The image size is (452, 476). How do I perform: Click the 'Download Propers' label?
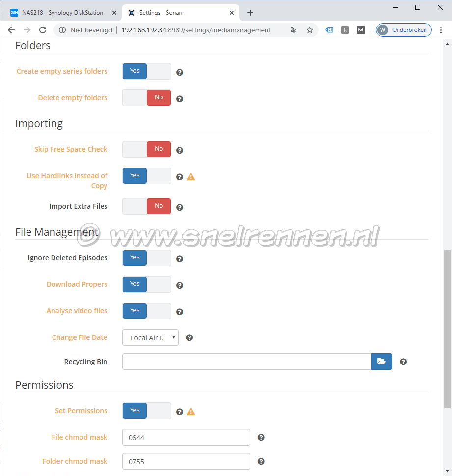tap(77, 284)
